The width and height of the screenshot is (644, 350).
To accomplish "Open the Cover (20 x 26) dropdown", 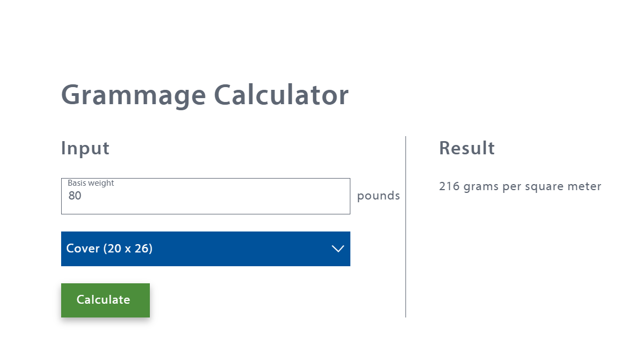I will 205,249.
